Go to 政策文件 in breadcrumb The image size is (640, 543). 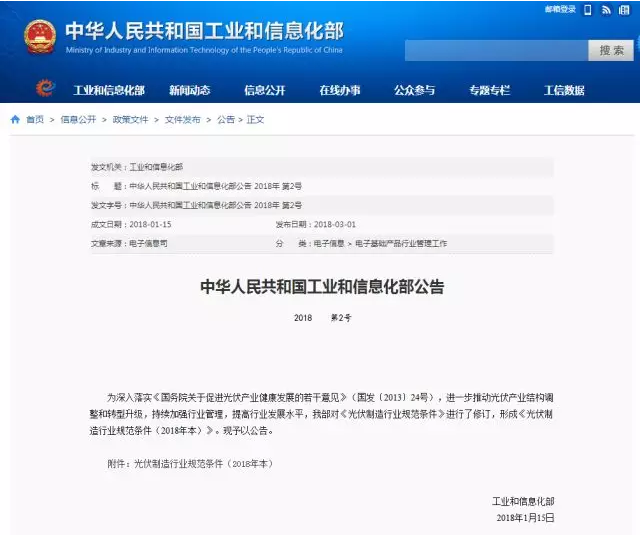coord(130,120)
